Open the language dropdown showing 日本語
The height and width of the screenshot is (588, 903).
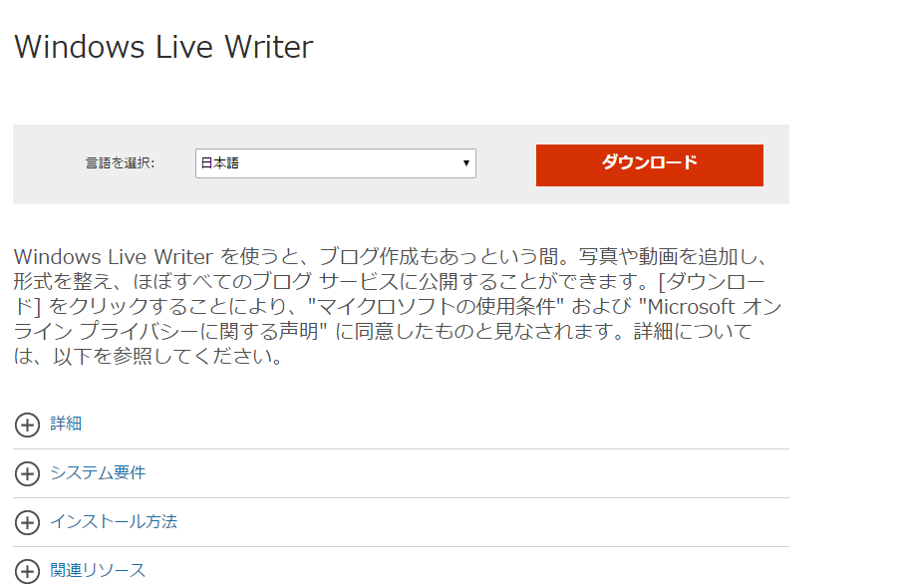tap(329, 163)
